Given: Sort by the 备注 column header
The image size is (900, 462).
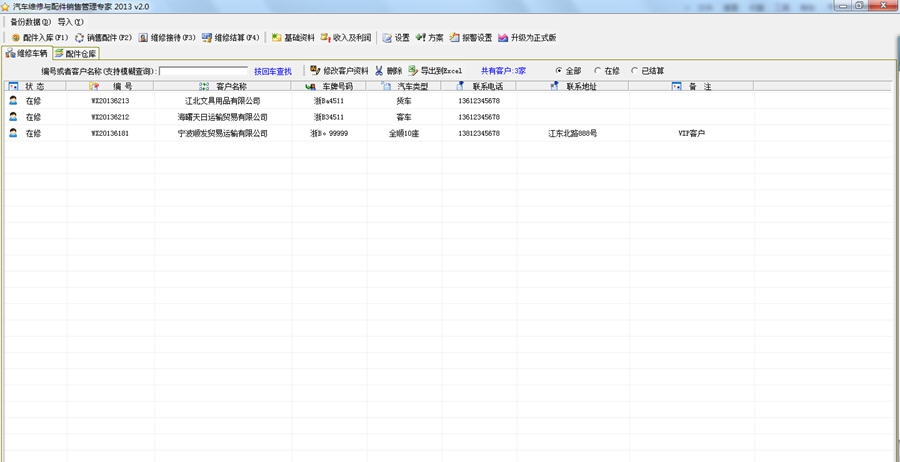Looking at the screenshot, I should [x=691, y=86].
